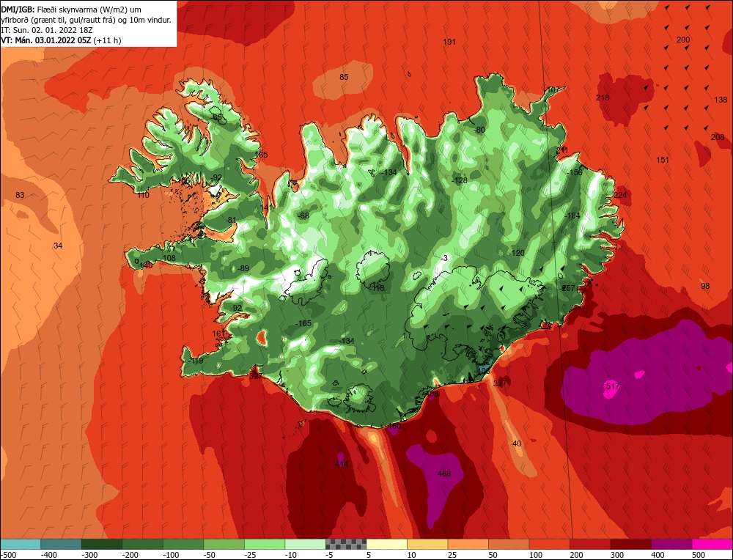Click the value 83 west of the Westfjords
The width and height of the screenshot is (733, 560).
20,196
